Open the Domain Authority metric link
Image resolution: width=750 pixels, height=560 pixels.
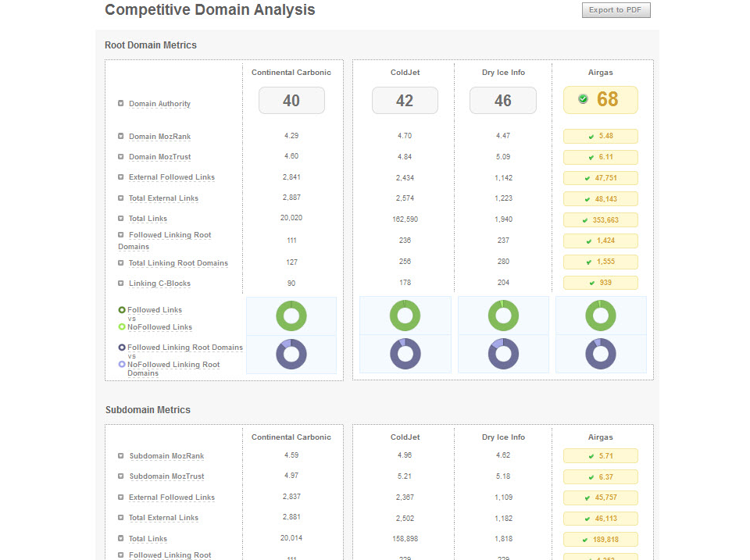[159, 104]
